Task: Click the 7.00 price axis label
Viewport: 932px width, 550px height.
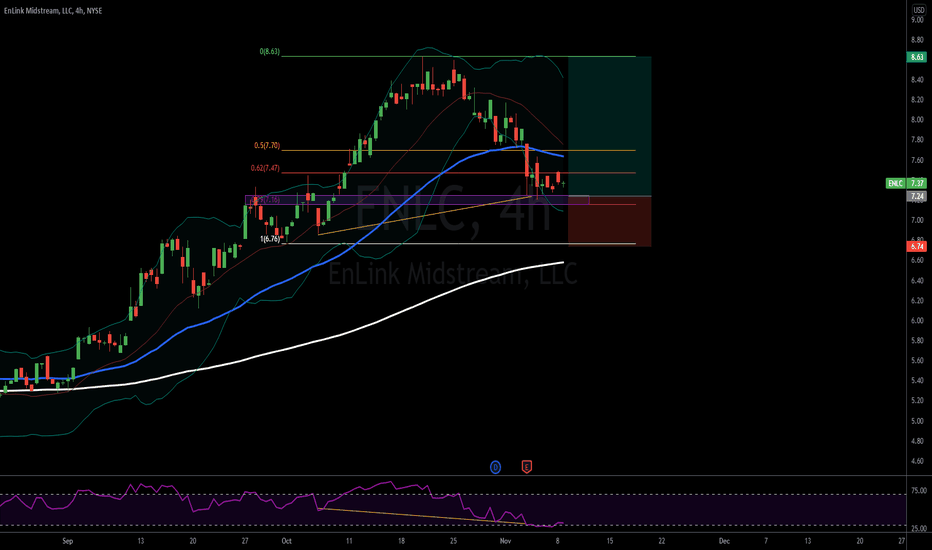Action: (917, 220)
